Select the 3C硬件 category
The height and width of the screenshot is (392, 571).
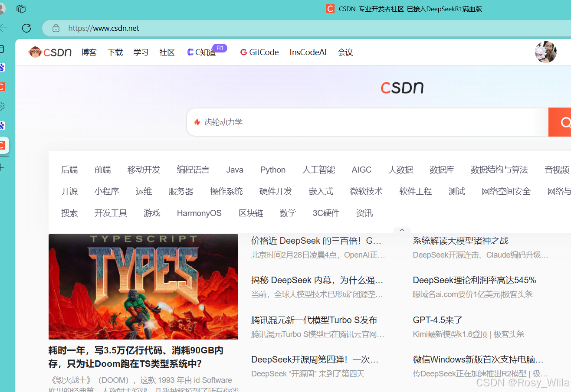tap(326, 213)
